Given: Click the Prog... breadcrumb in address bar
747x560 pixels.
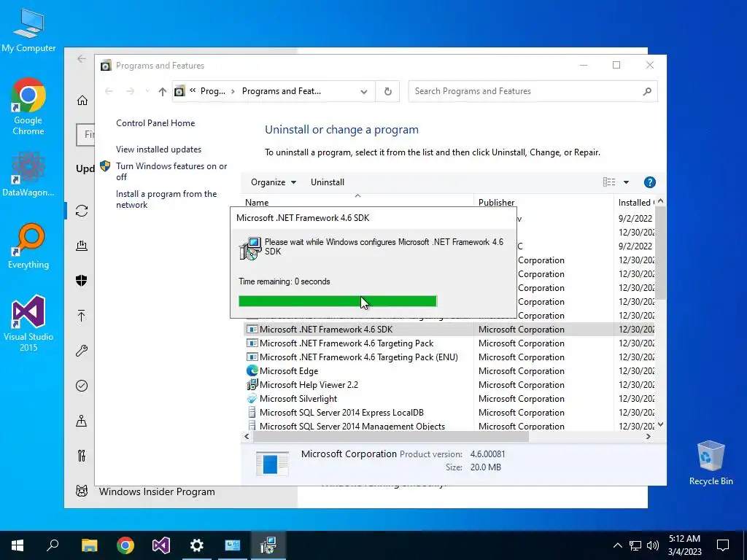Looking at the screenshot, I should point(212,91).
